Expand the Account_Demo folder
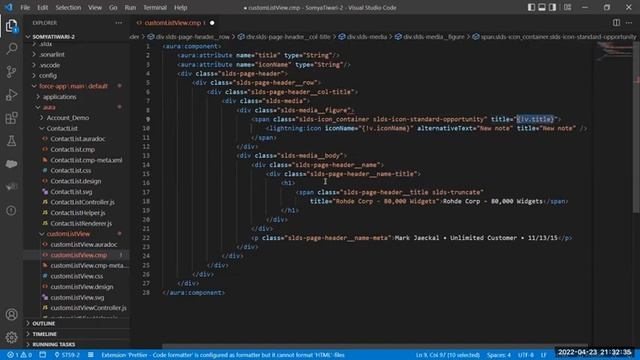Viewport: 640px width, 360px height. click(x=67, y=118)
